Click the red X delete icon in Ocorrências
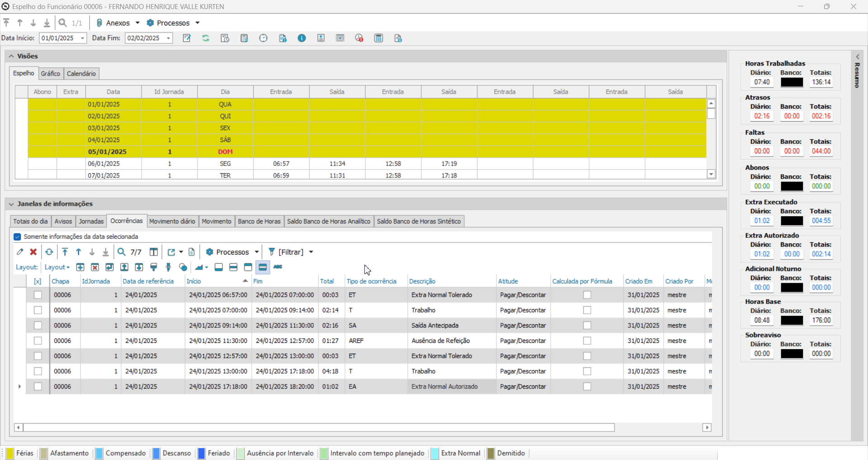Screen dimensions: 868x460 33,252
